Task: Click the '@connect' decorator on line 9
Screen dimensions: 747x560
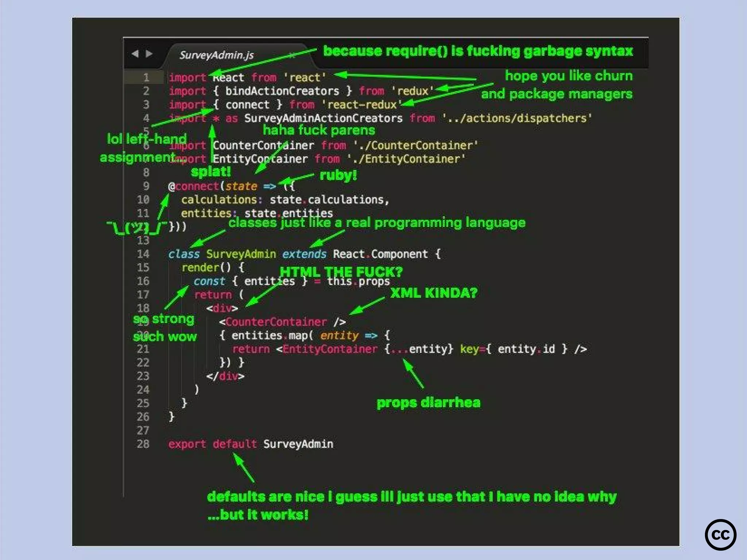Action: tap(193, 186)
